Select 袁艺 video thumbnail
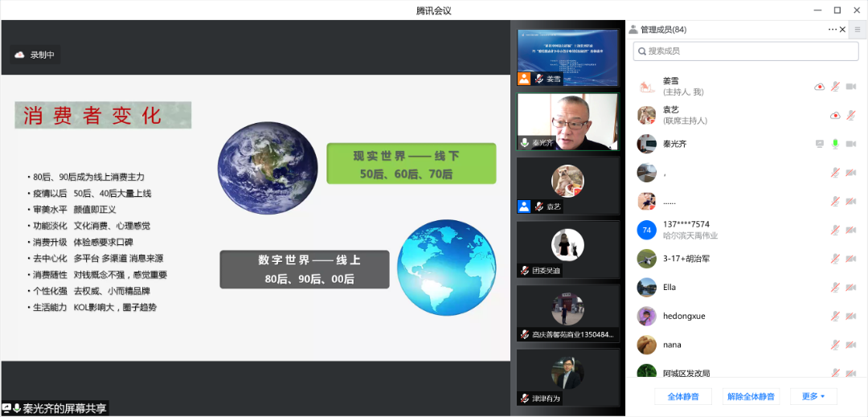Viewport: 868px width, 417px height. click(x=568, y=186)
